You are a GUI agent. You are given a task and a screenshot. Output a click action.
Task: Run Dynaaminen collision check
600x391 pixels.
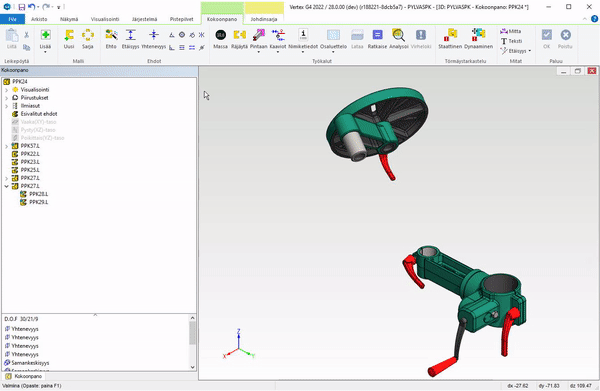(x=478, y=35)
